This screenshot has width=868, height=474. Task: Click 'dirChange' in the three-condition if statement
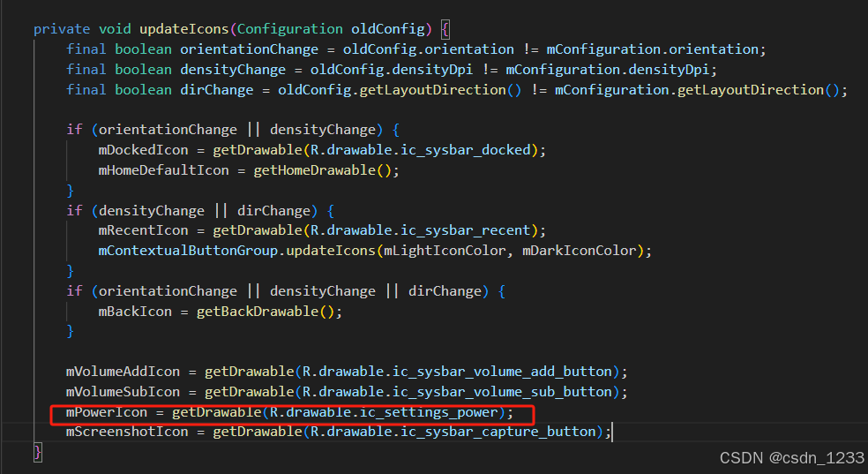click(445, 291)
